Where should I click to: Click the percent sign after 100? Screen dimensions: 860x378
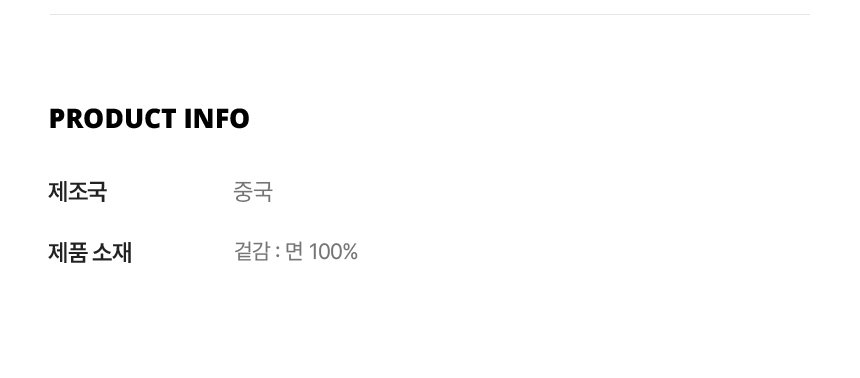[x=350, y=252]
